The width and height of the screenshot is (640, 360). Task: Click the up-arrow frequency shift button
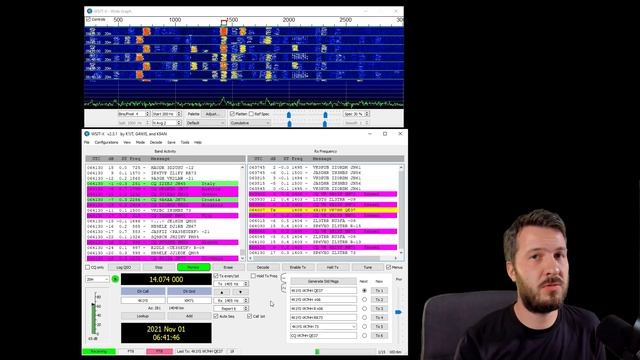[222, 292]
